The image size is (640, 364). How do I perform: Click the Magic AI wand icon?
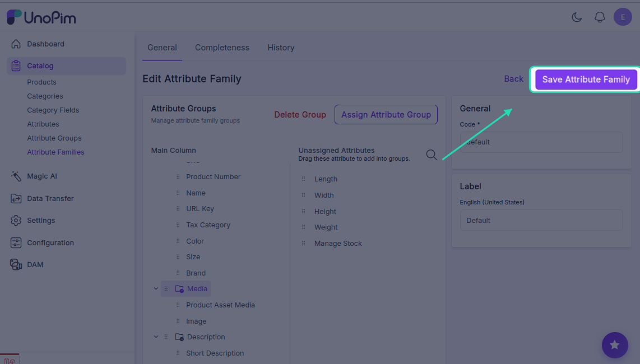(x=16, y=176)
